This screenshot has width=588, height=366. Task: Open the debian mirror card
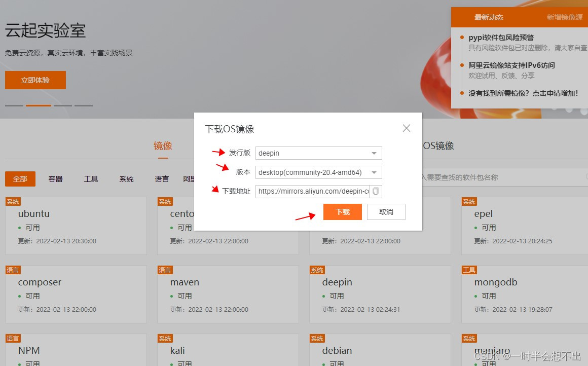[x=380, y=350]
